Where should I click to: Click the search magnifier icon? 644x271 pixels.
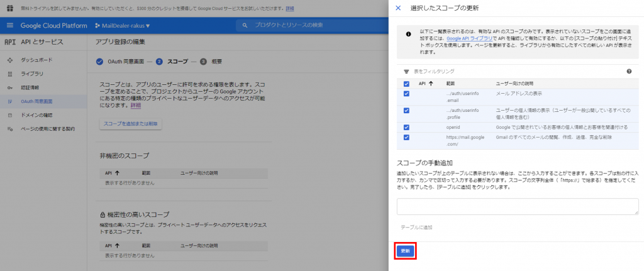(x=245, y=25)
